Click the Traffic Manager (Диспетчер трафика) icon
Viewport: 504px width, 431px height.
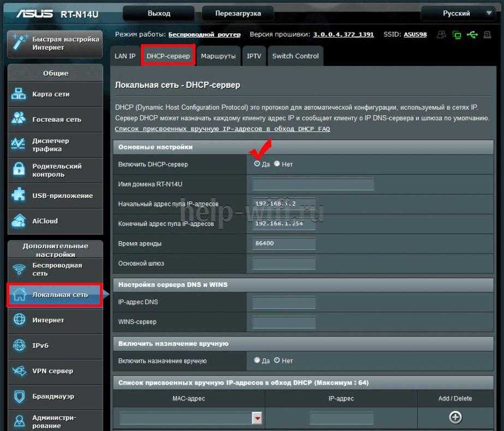(x=19, y=145)
